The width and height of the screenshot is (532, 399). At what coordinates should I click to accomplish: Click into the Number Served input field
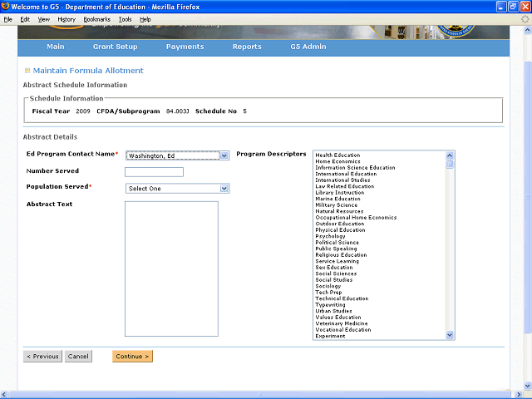pos(154,172)
